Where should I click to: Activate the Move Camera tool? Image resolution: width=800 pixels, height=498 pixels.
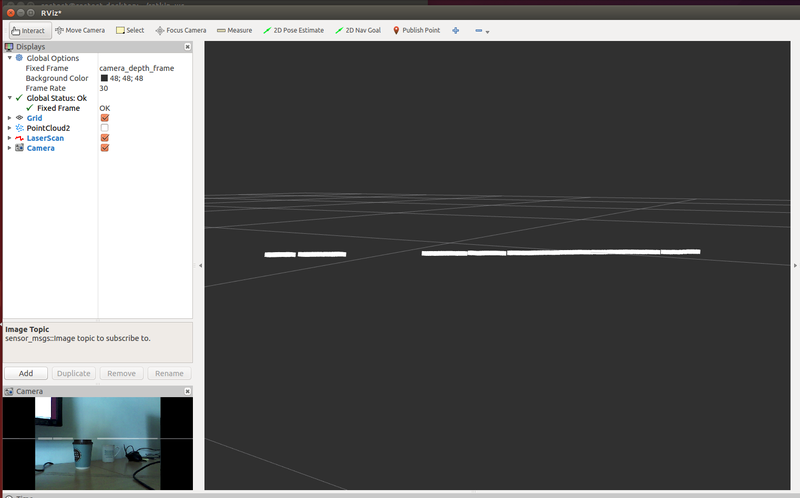(80, 30)
